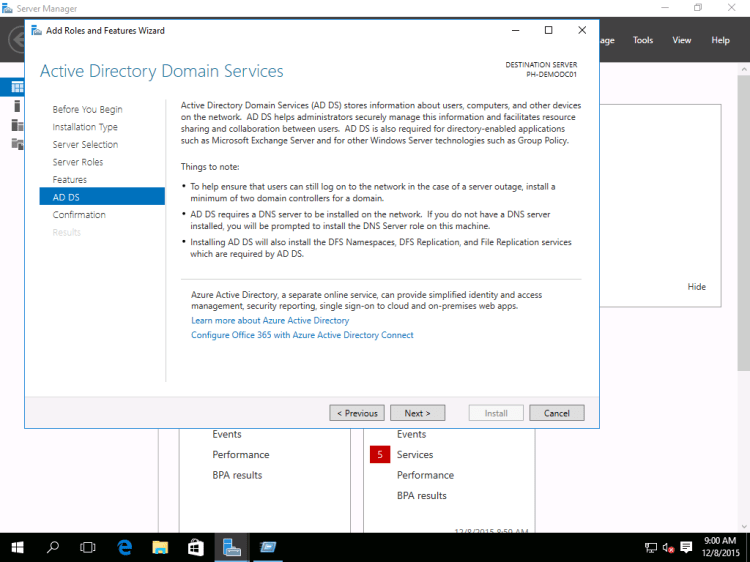This screenshot has height=562, width=750.
Task: Select the Server Manager taskbar icon
Action: (x=232, y=547)
